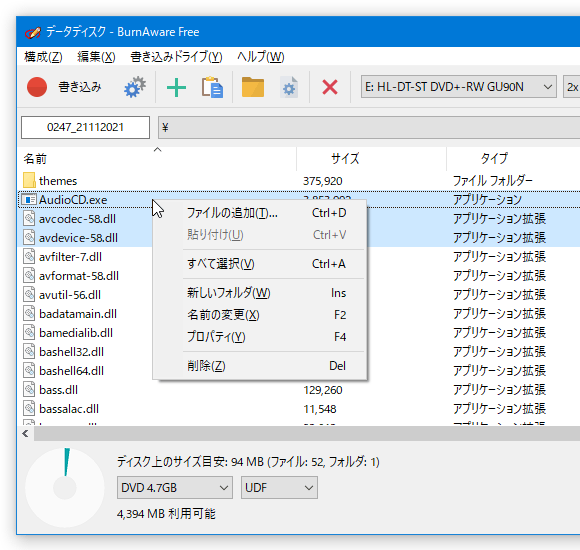580x550 pixels.
Task: Click the new folder icon in toolbar
Action: [x=253, y=87]
